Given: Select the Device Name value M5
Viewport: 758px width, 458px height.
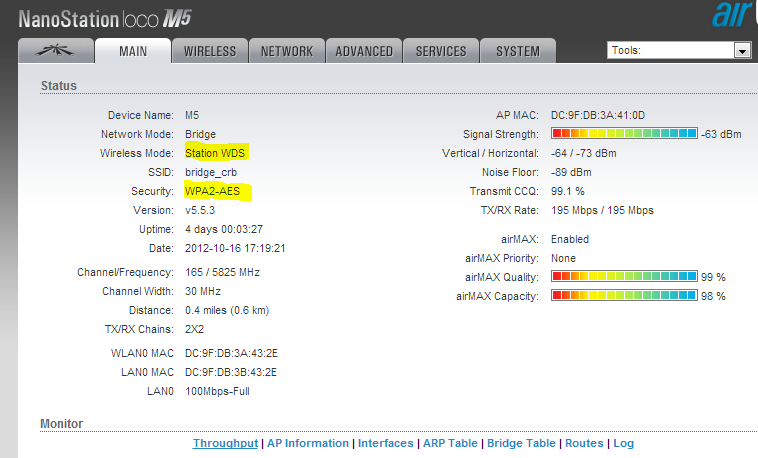Looking at the screenshot, I should tap(192, 115).
